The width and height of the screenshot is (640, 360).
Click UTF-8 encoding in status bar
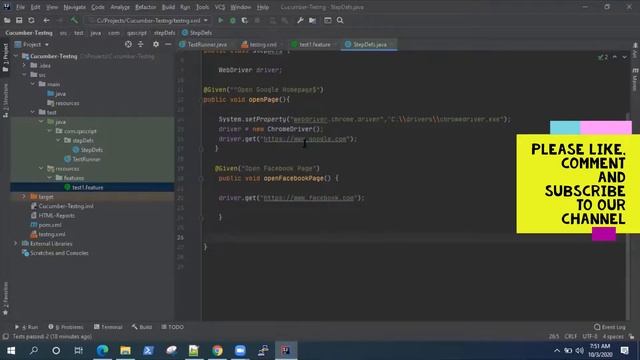click(590, 336)
